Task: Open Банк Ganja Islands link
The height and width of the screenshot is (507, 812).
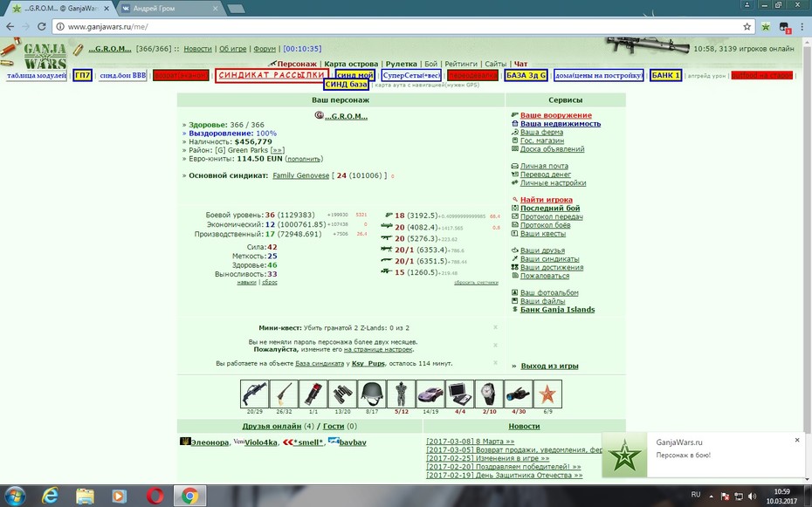Action: (x=557, y=310)
